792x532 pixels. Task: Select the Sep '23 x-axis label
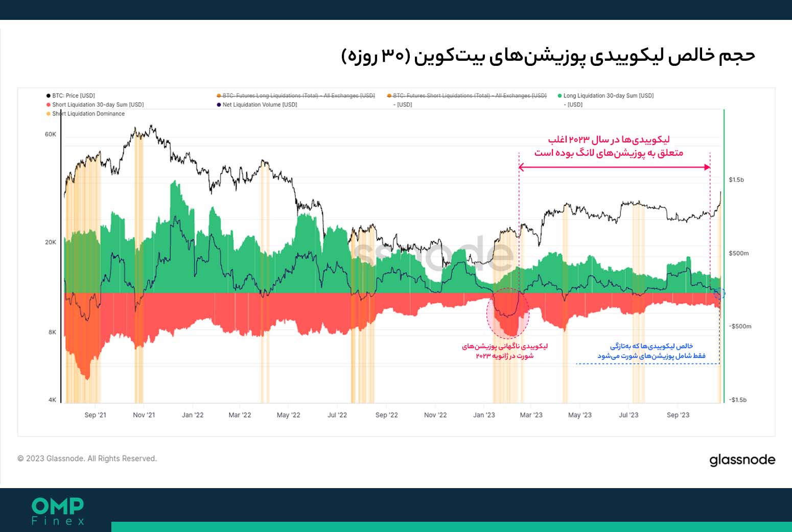tap(678, 415)
